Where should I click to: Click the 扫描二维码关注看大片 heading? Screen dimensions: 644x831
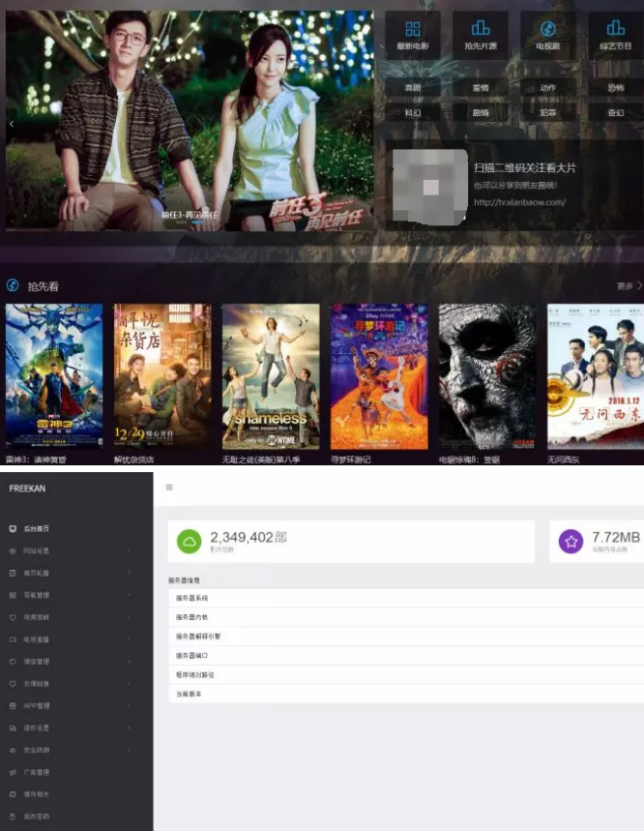pos(524,168)
